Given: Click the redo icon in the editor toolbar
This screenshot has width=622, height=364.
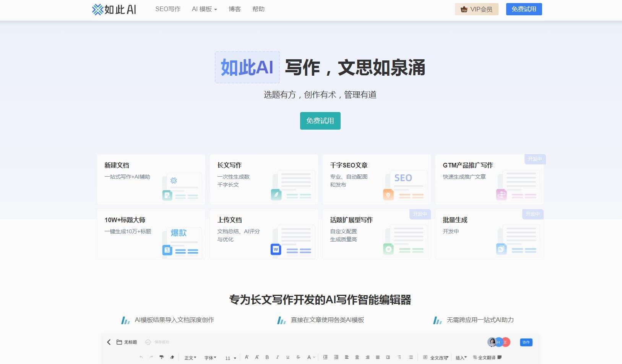Looking at the screenshot, I should [x=151, y=357].
